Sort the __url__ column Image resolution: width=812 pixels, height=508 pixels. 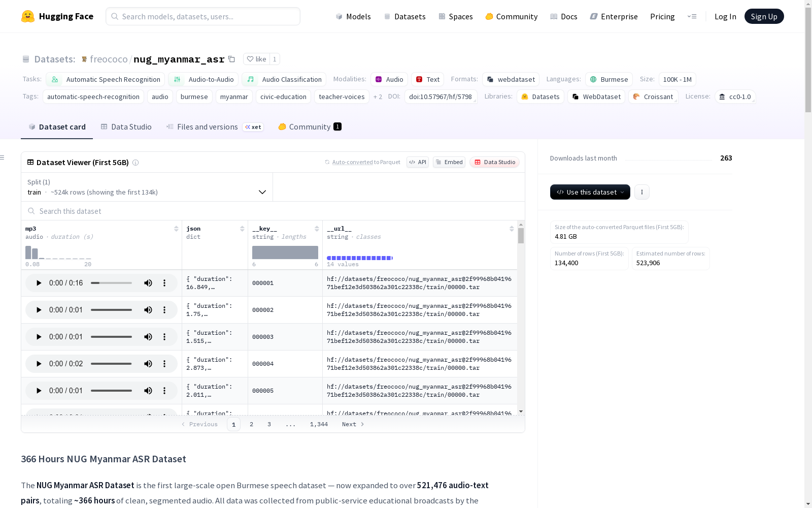[x=512, y=229]
